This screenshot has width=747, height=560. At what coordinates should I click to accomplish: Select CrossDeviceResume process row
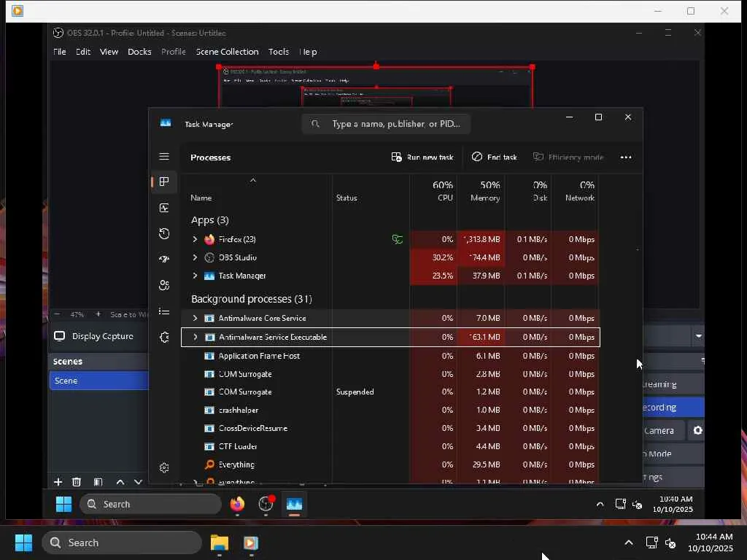coord(390,428)
